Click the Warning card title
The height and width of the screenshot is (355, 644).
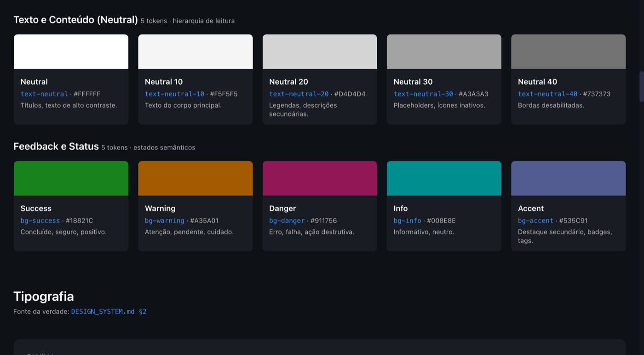[x=160, y=209]
